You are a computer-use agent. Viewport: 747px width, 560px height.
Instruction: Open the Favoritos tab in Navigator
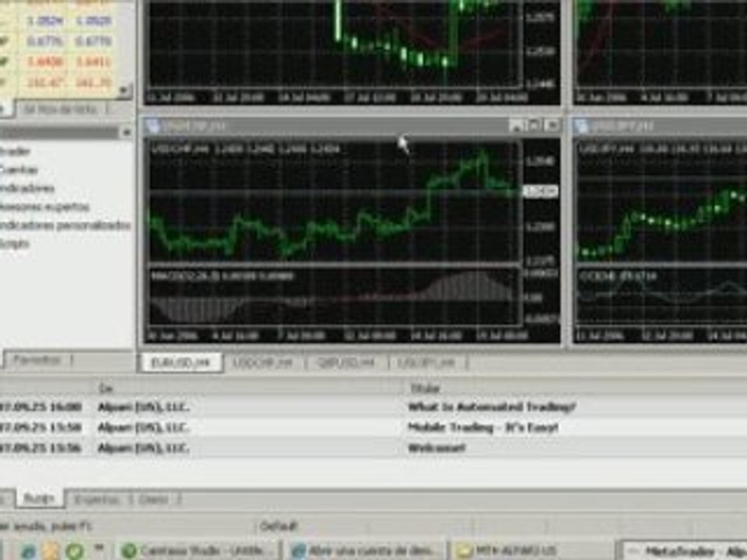[x=38, y=360]
